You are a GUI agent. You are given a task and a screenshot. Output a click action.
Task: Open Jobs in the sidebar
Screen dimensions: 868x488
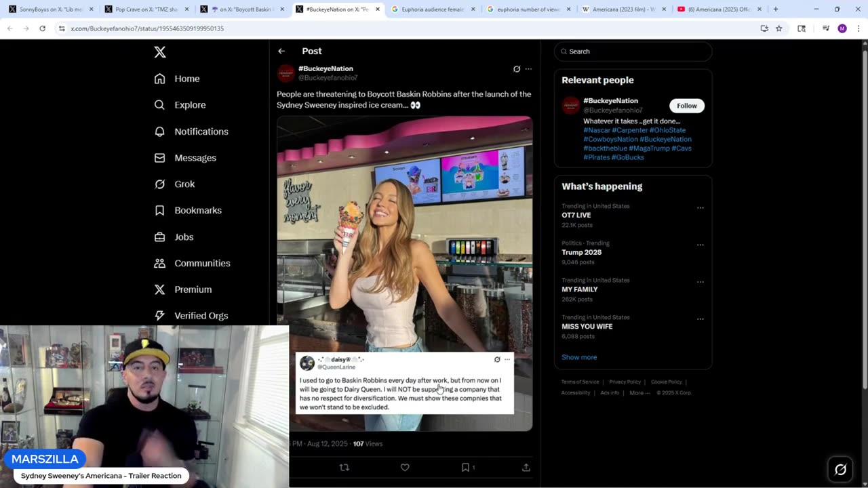(174, 237)
